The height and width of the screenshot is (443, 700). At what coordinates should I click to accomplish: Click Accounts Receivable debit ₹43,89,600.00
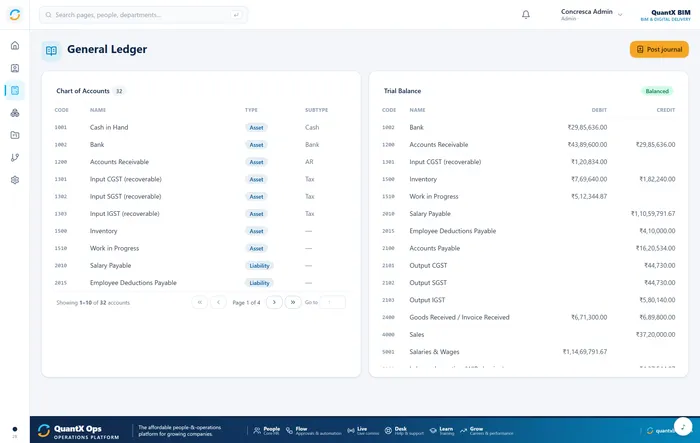click(x=587, y=145)
